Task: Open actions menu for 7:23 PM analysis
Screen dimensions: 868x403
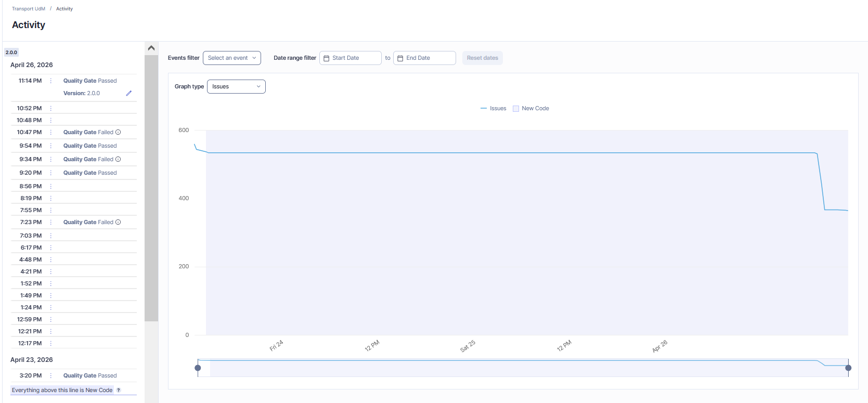Action: point(50,222)
